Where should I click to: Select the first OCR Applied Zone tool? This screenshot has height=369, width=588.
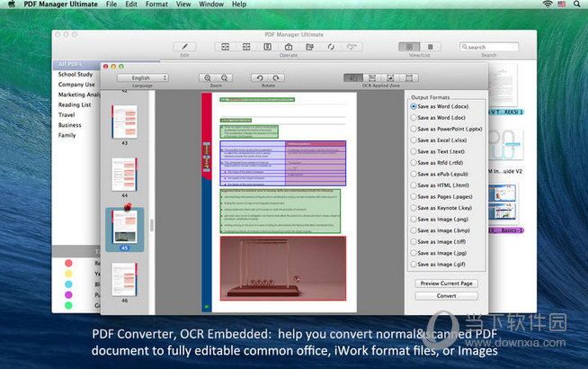[353, 77]
